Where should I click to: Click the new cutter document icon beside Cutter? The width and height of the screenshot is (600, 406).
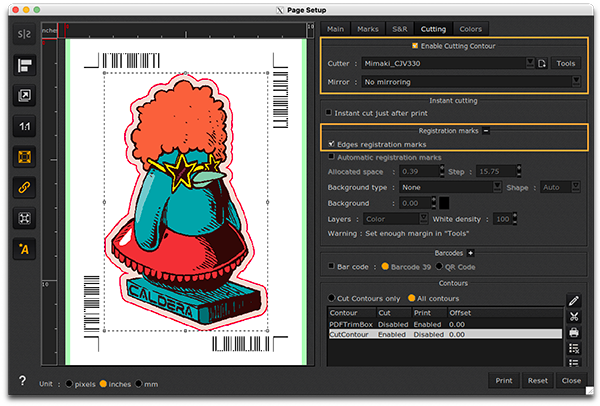pyautogui.click(x=542, y=64)
